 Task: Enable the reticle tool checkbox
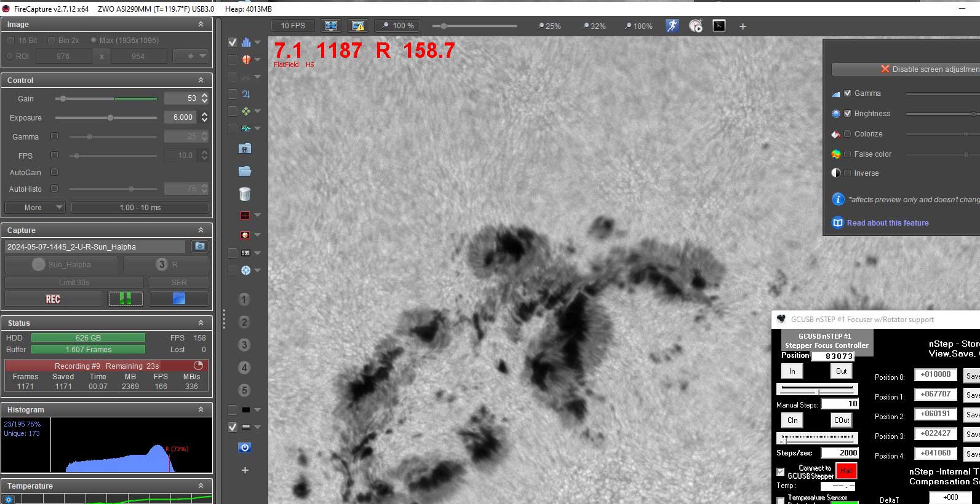tap(233, 60)
